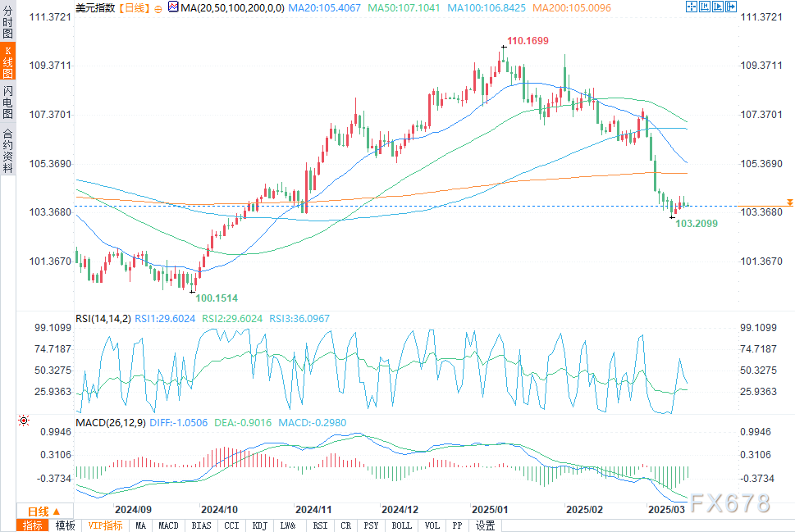Switch to the 闪电图 side tab
The height and width of the screenshot is (532, 795).
[7, 102]
